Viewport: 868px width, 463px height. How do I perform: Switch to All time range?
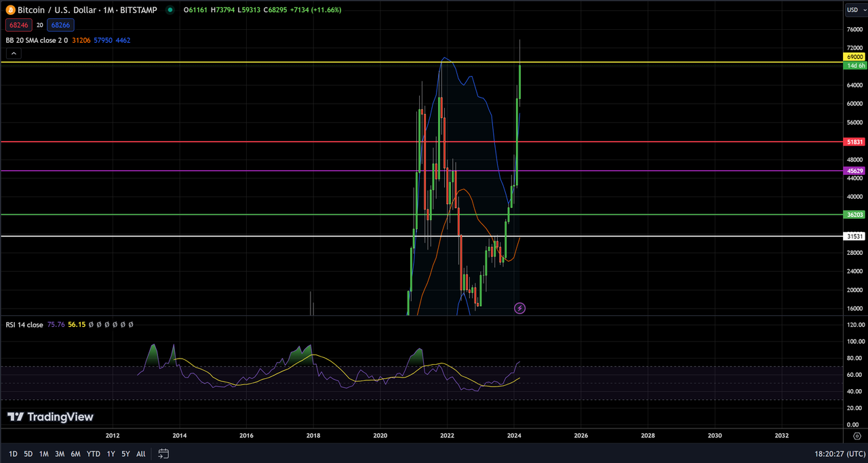click(x=140, y=454)
